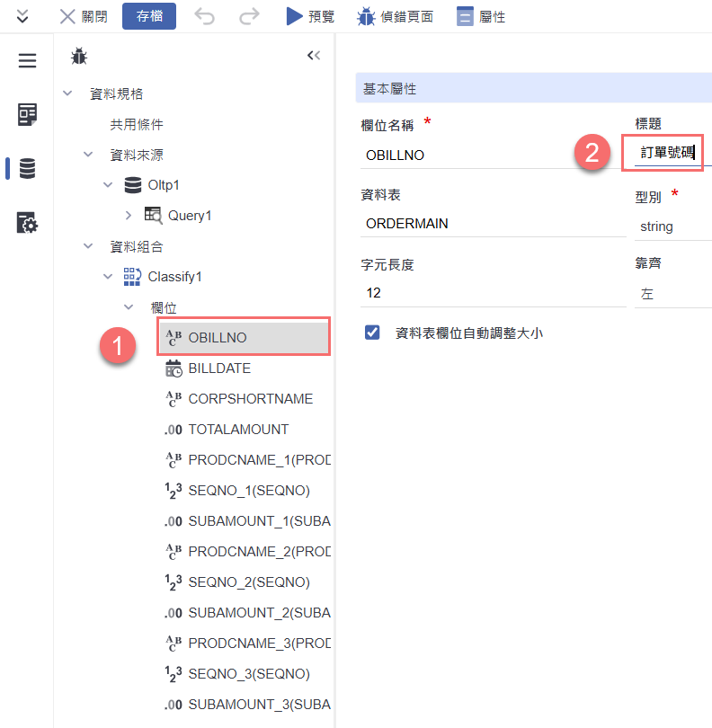Screen dimensions: 712x728
Task: Click the bug icon above tree
Action: click(x=79, y=57)
